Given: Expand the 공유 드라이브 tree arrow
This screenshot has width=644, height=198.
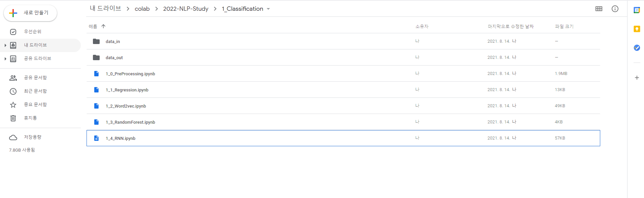Looking at the screenshot, I should pyautogui.click(x=5, y=58).
